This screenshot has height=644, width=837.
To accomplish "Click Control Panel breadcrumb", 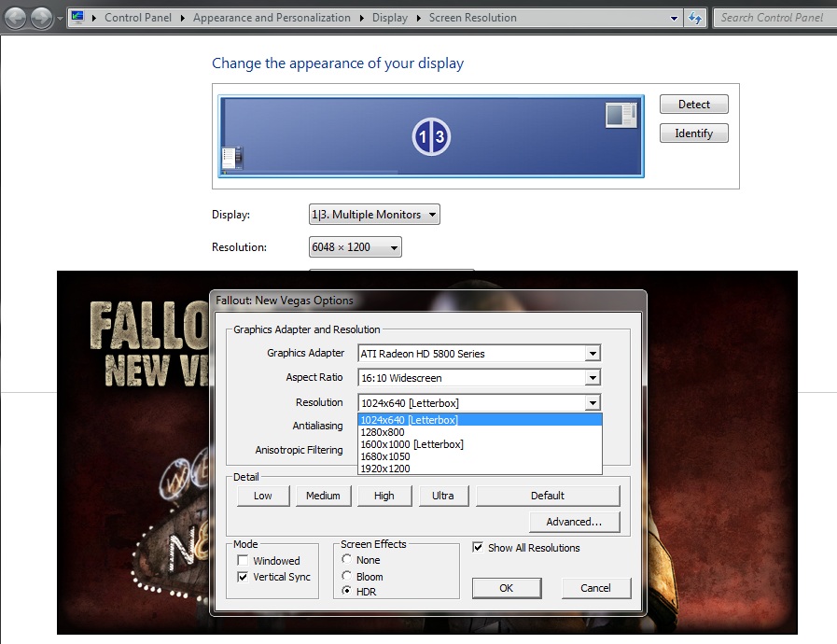I will tap(138, 18).
